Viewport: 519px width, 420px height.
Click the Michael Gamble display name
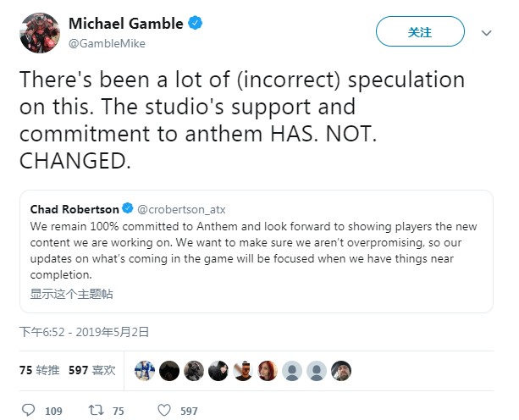coord(125,25)
